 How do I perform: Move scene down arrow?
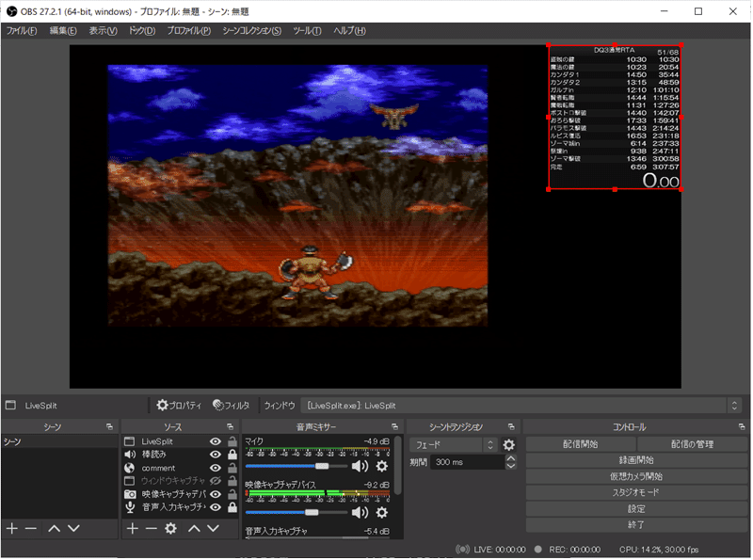(x=73, y=529)
